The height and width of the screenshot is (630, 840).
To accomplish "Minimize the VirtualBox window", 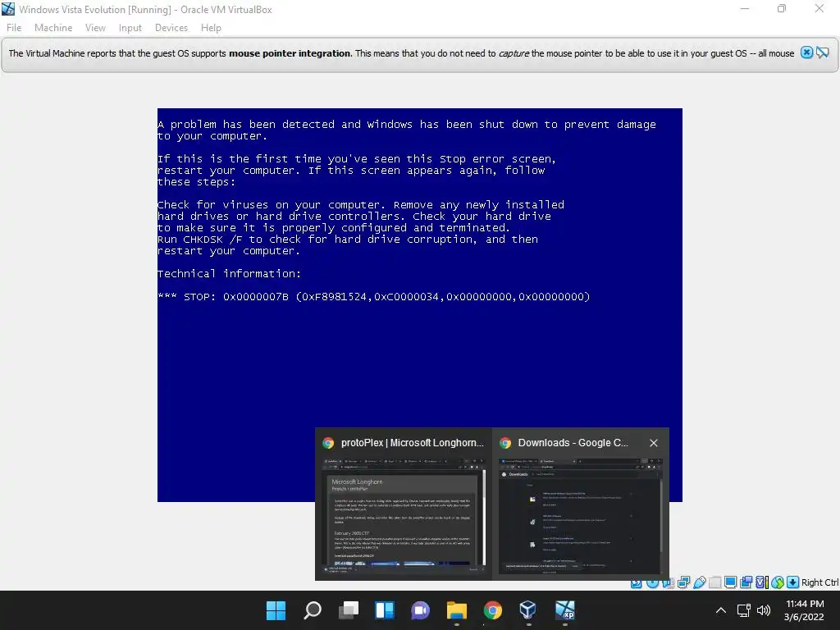I will (x=745, y=9).
